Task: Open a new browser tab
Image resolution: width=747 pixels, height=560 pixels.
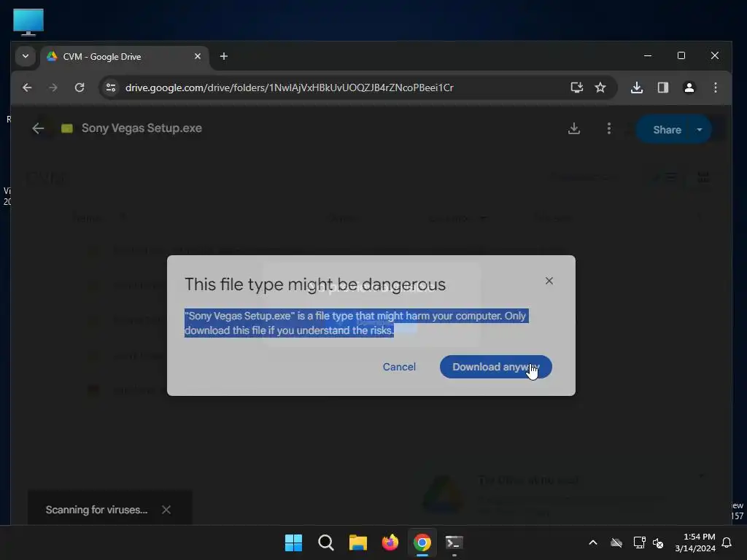Action: pyautogui.click(x=224, y=57)
